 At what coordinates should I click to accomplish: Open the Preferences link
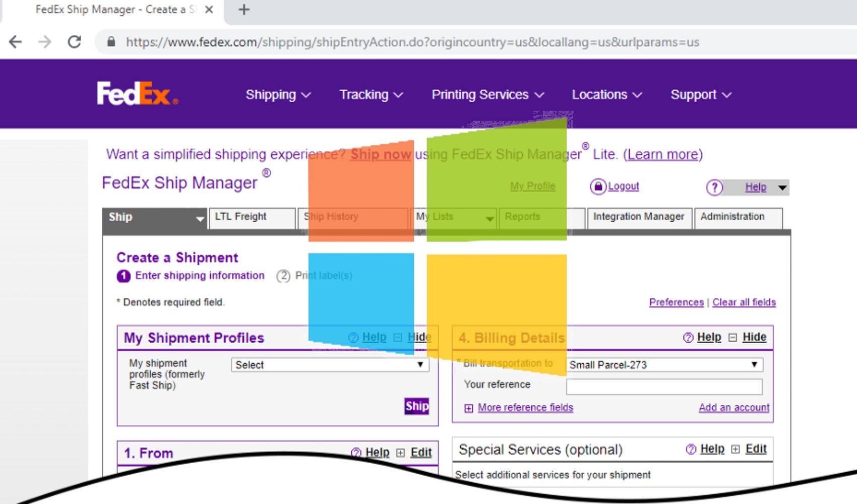(676, 302)
